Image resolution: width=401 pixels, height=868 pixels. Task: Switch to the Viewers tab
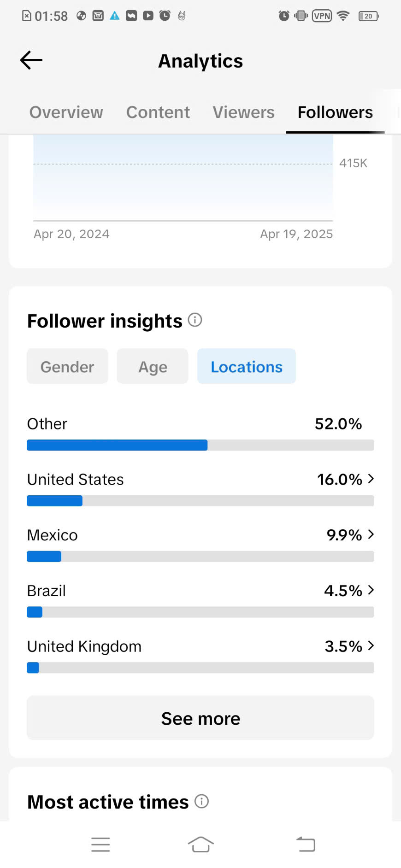click(243, 112)
